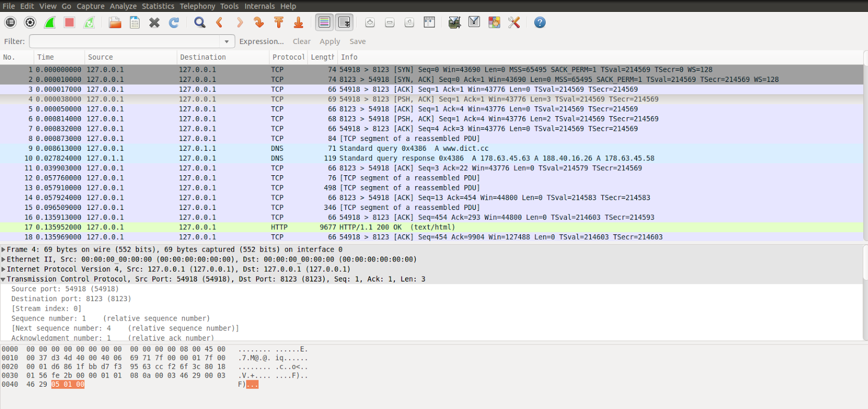Stop the running capture
Screen dimensions: 868x409
pyautogui.click(x=69, y=22)
